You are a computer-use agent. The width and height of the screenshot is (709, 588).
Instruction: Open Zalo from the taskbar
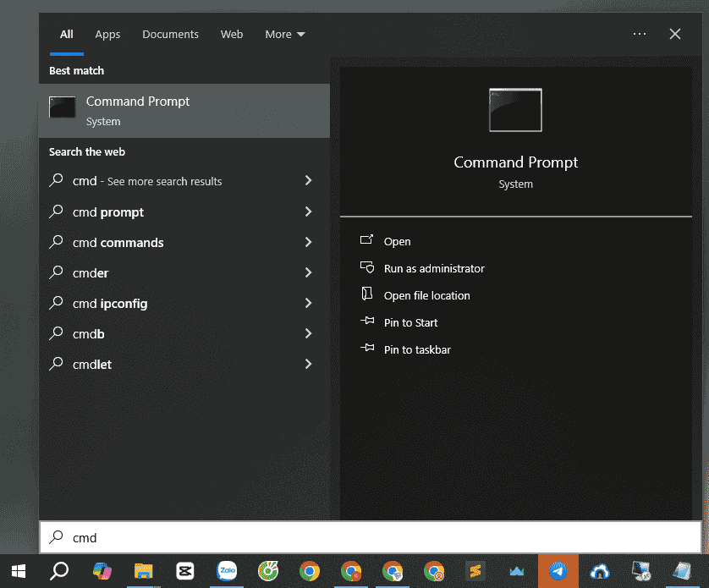pyautogui.click(x=227, y=571)
